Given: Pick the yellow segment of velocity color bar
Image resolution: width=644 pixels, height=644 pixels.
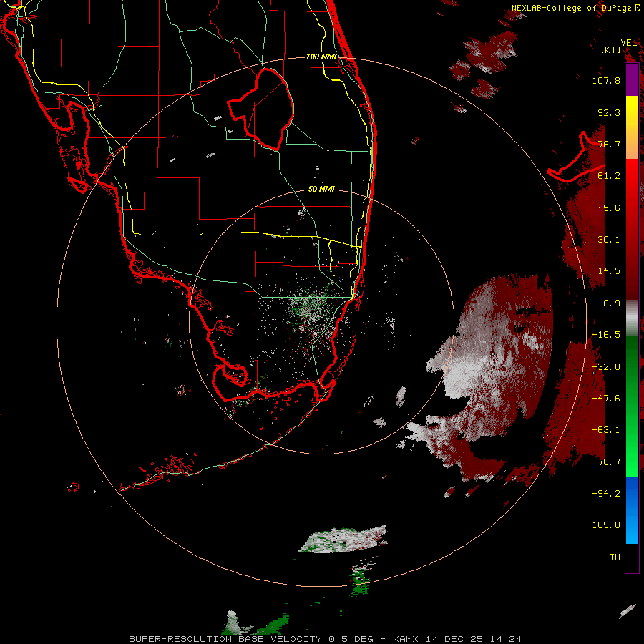Looking at the screenshot, I should pyautogui.click(x=632, y=118).
